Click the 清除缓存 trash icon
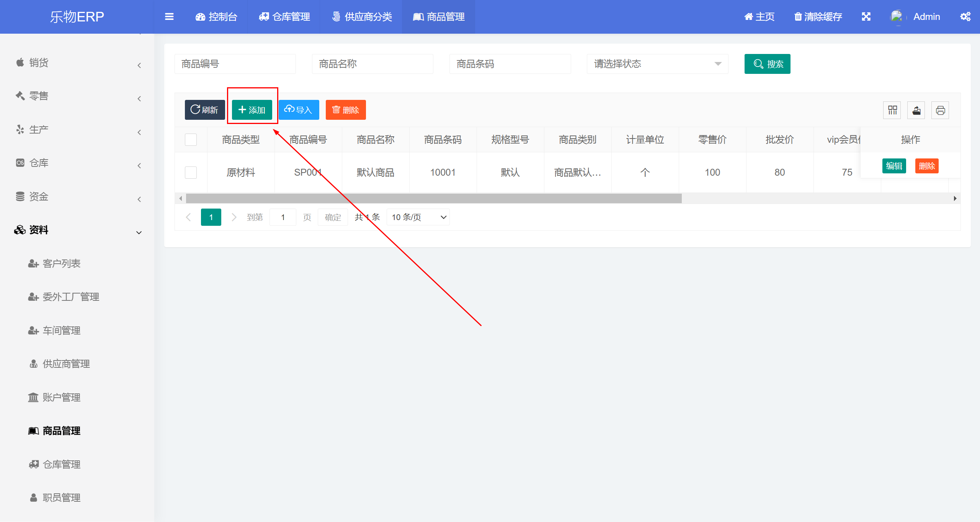The image size is (980, 522). tap(798, 17)
